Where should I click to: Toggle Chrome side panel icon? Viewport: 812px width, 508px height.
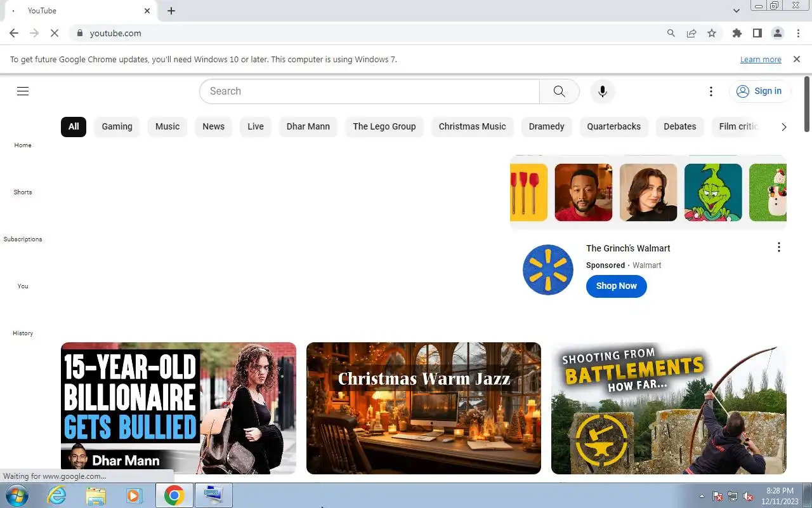click(x=757, y=33)
